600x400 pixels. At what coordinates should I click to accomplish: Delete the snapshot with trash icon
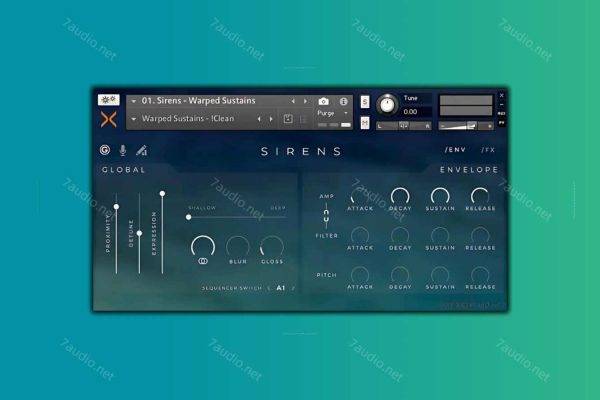[303, 119]
